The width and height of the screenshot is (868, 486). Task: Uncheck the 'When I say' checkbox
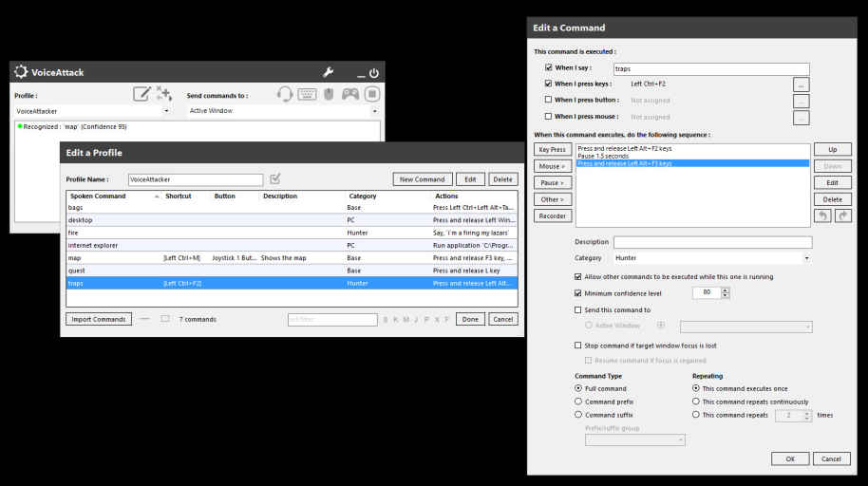click(548, 68)
